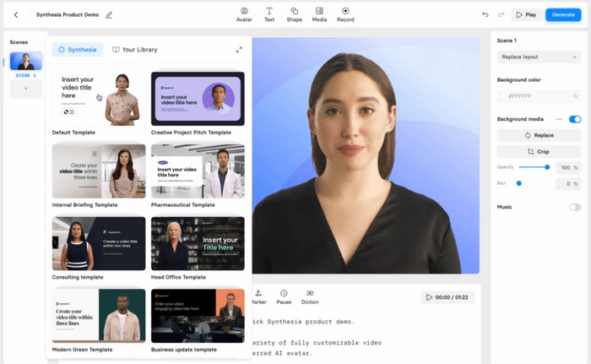This screenshot has width=591, height=364.
Task: Select the Text tool
Action: click(269, 14)
